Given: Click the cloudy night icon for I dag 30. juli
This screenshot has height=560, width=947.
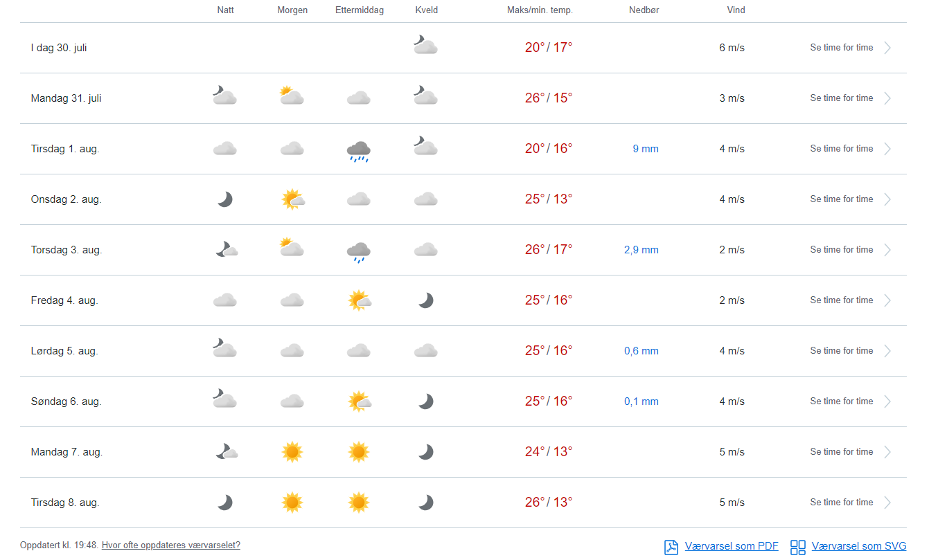Looking at the screenshot, I should (425, 46).
